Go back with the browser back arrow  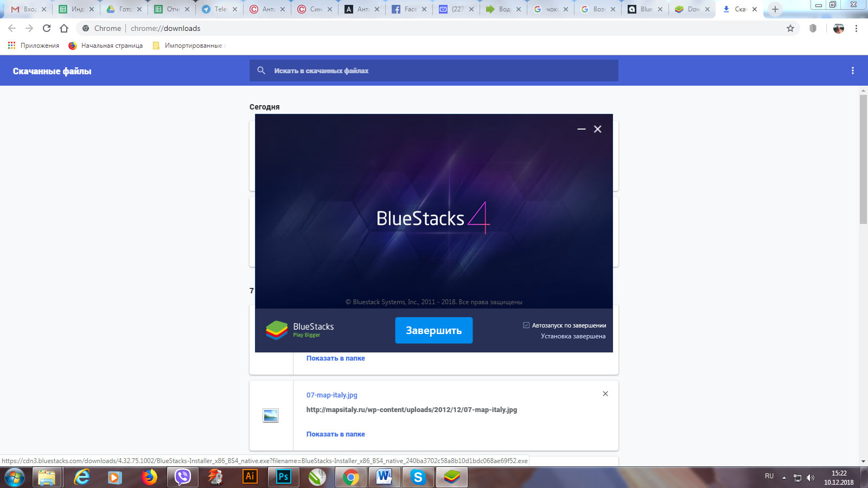click(12, 28)
